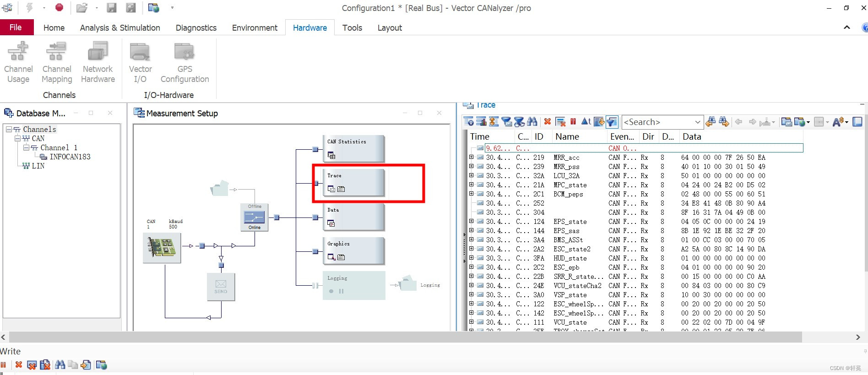Click the binoculars Find icon in Trace toolbar
This screenshot has height=375, width=868.
(x=532, y=122)
